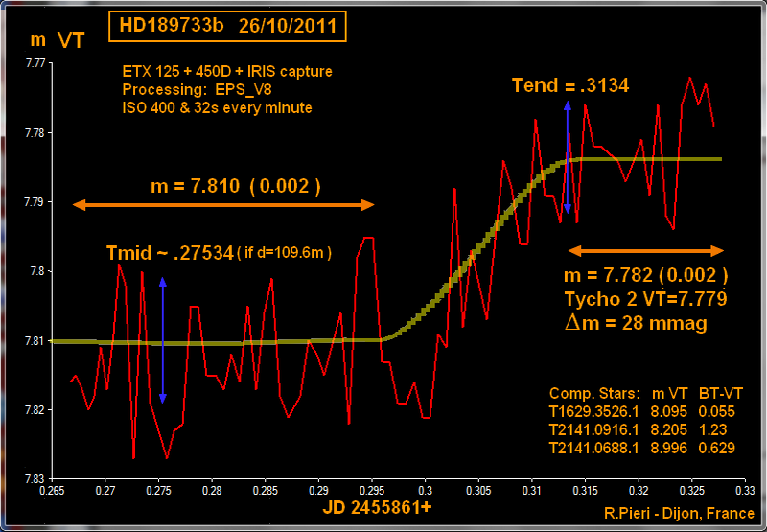Select the orange horizontal arrow under m = 7.810
The width and height of the screenshot is (767, 532).
(224, 204)
